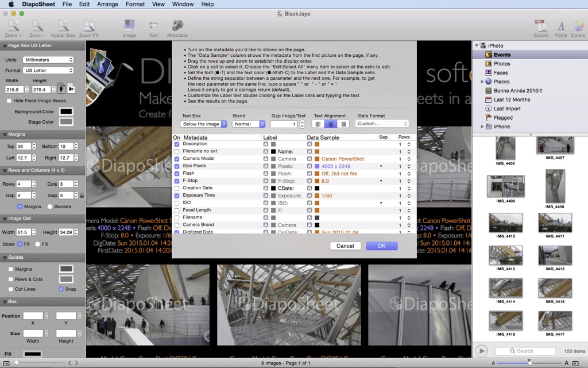Viewport: 588px width, 368px height.
Task: Open the Format menu
Action: click(x=135, y=4)
